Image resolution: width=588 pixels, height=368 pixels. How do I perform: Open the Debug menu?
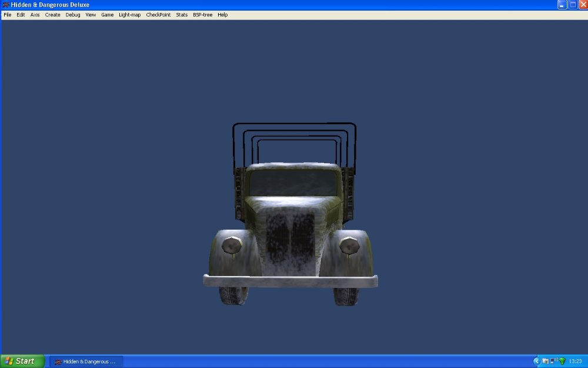73,15
